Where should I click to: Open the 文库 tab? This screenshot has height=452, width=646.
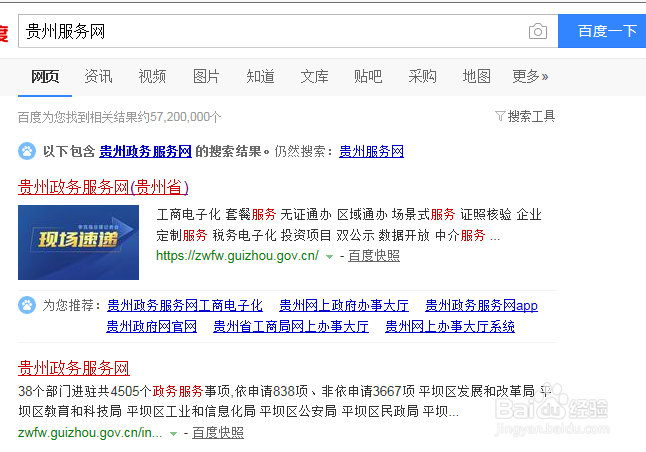tap(314, 77)
